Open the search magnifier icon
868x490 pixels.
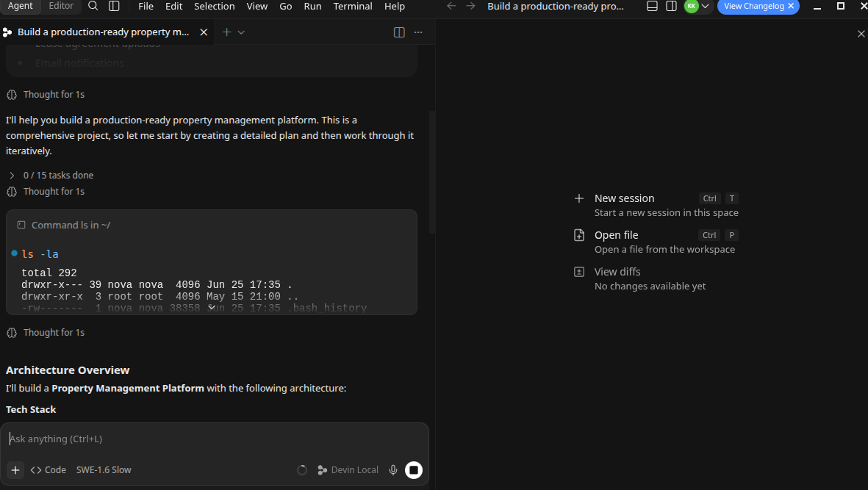click(x=93, y=6)
